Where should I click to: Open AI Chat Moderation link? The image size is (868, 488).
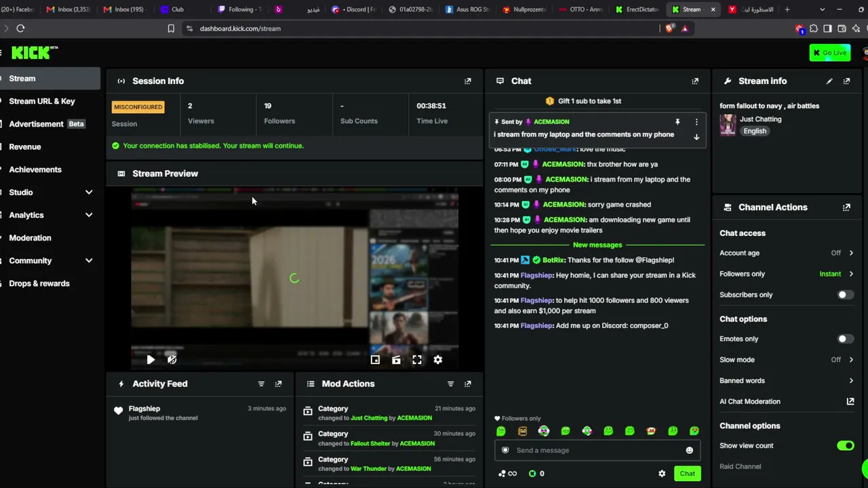(787, 402)
